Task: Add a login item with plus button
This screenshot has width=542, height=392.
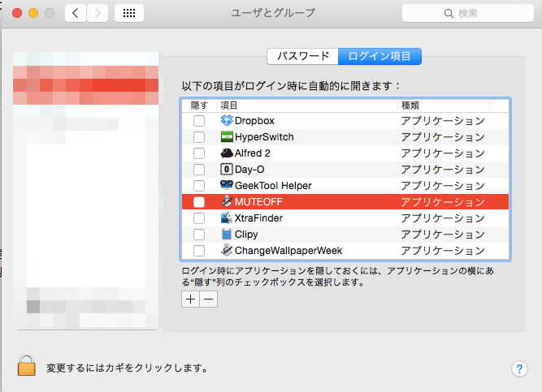Action: click(x=190, y=299)
